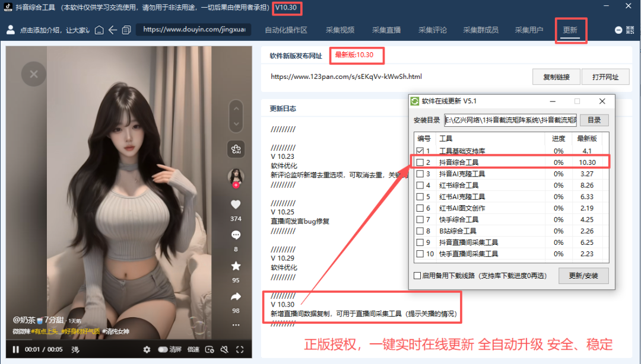Click the 安装目录 path field
641x364 pixels.
510,120
